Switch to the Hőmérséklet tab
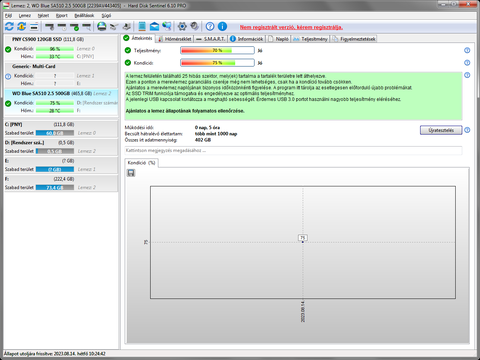The width and height of the screenshot is (480, 360). [175, 39]
